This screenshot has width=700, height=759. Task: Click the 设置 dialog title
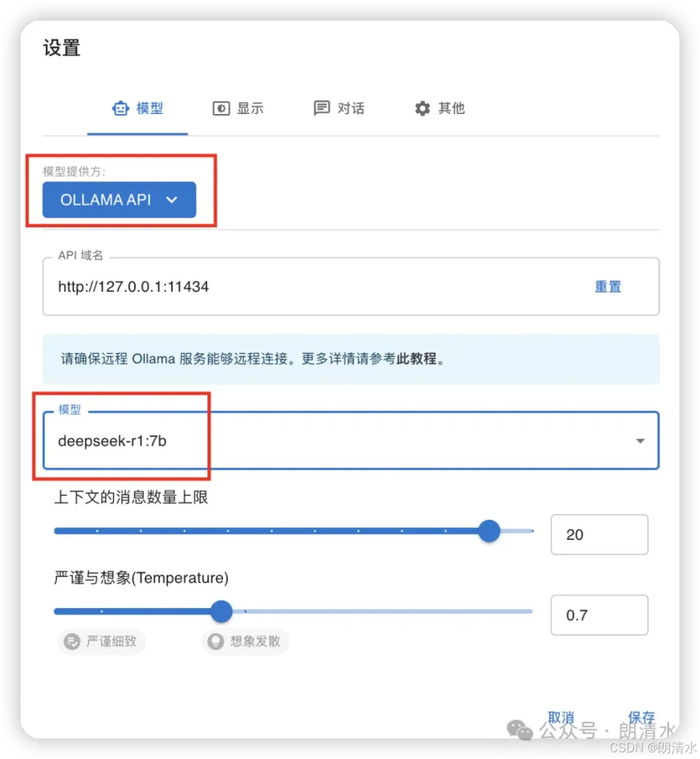tap(61, 48)
